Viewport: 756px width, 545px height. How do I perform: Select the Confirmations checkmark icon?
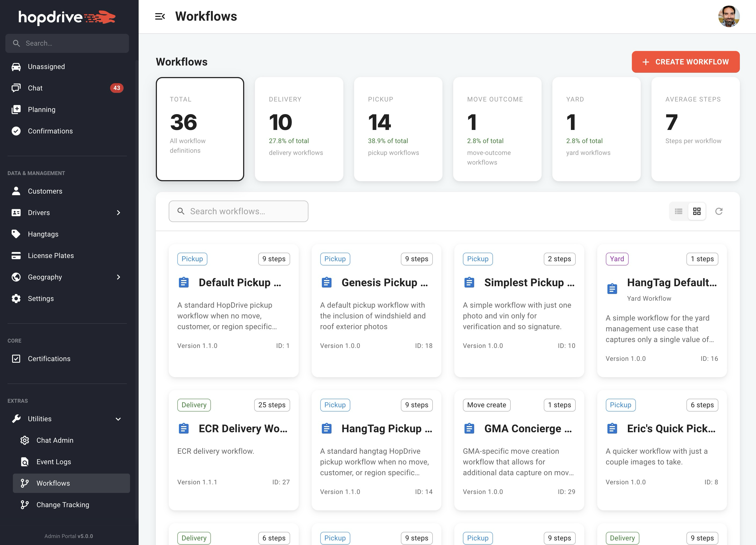16,131
